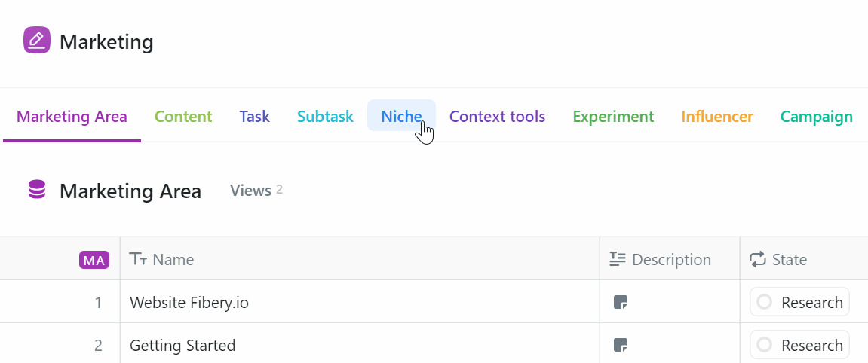Open the Context tools tab
Viewport: 868px width, 363px height.
(x=497, y=117)
